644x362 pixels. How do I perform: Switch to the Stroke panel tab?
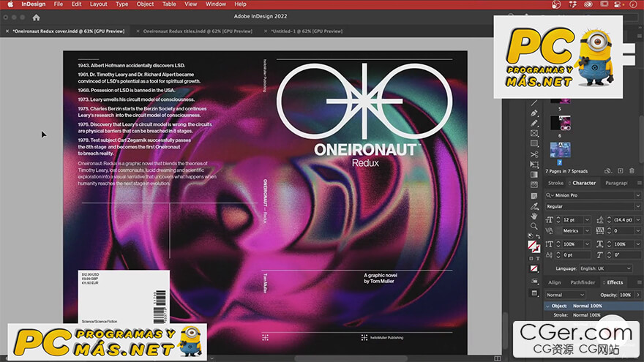[555, 183]
